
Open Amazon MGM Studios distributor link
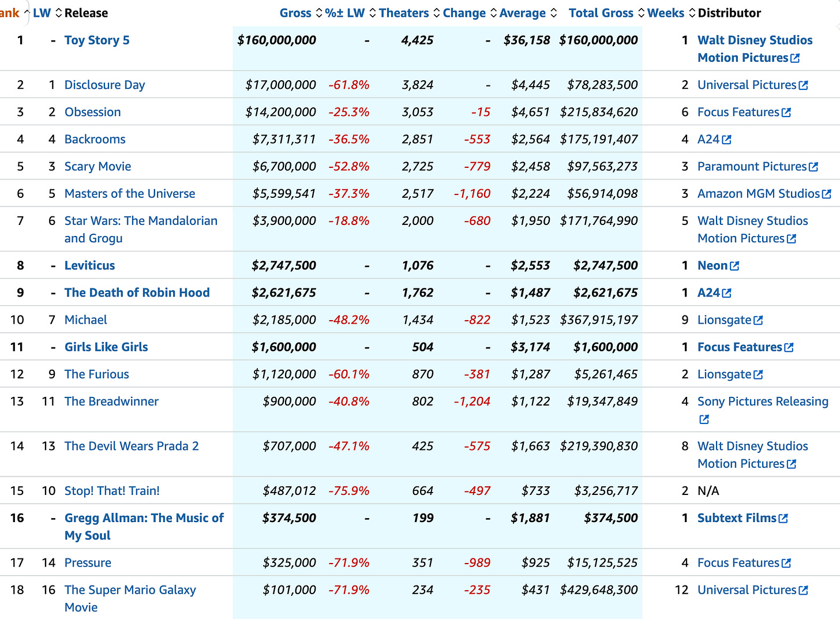point(759,193)
